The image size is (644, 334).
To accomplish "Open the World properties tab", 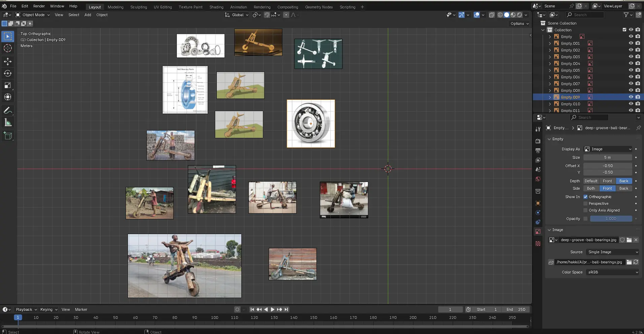I will 538,179.
